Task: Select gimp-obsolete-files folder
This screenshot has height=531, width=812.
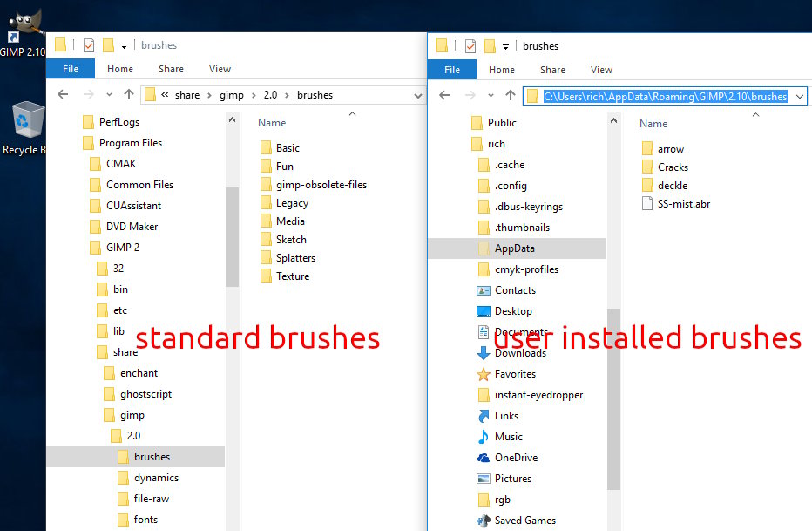Action: [314, 185]
